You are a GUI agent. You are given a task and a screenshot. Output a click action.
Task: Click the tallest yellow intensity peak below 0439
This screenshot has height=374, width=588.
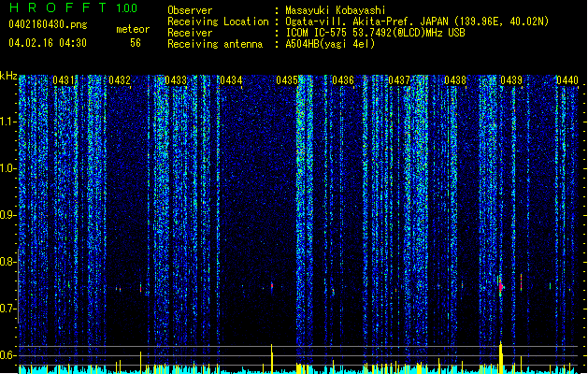point(501,357)
